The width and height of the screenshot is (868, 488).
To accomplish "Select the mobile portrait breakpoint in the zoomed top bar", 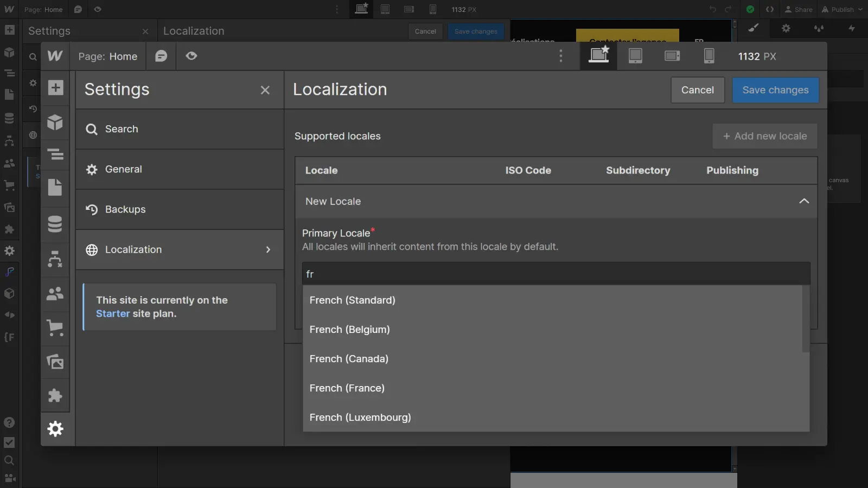I will (x=709, y=56).
